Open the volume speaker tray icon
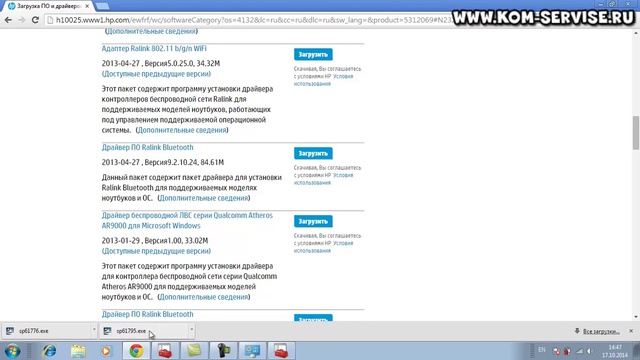This screenshot has width=640, height=360. click(590, 351)
